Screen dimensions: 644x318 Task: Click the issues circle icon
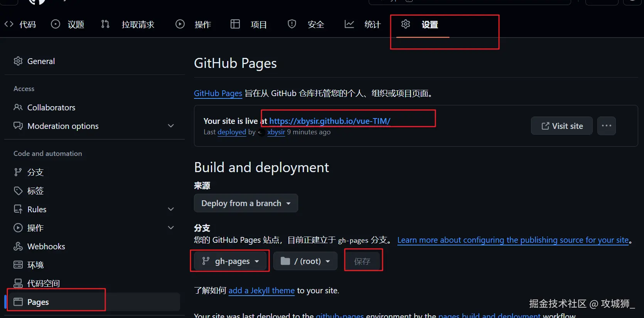pyautogui.click(x=56, y=24)
